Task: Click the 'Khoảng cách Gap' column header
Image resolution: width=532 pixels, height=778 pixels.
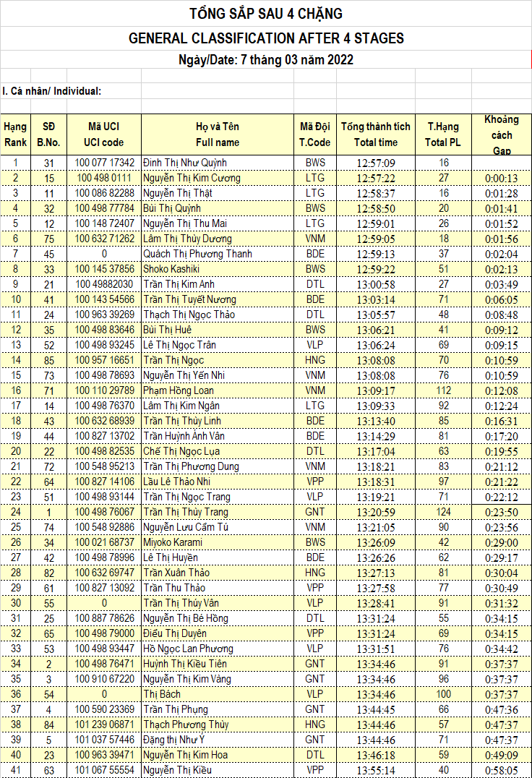Action: 502,134
